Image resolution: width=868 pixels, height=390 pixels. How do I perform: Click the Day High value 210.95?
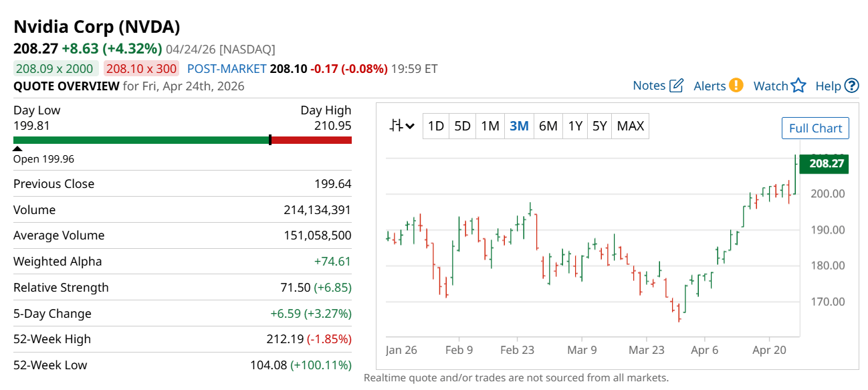click(333, 125)
